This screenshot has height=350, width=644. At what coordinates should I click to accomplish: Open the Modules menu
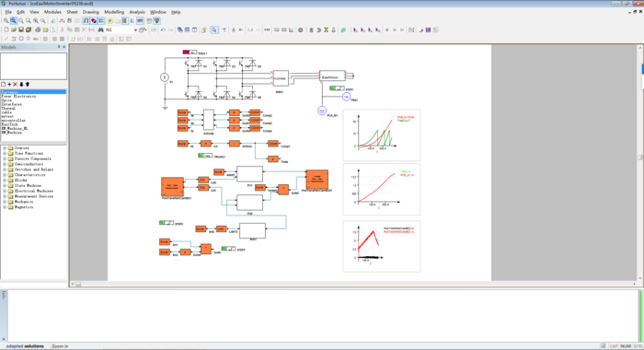pos(52,12)
